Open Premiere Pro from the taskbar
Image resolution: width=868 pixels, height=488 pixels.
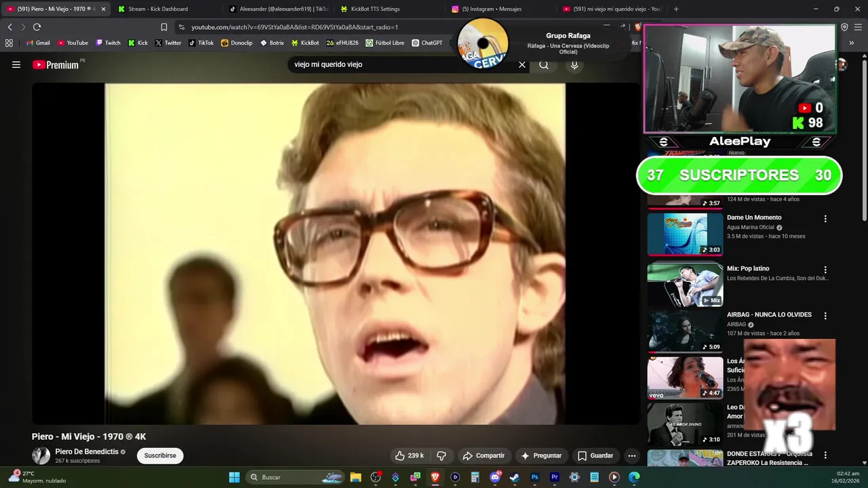point(554,477)
